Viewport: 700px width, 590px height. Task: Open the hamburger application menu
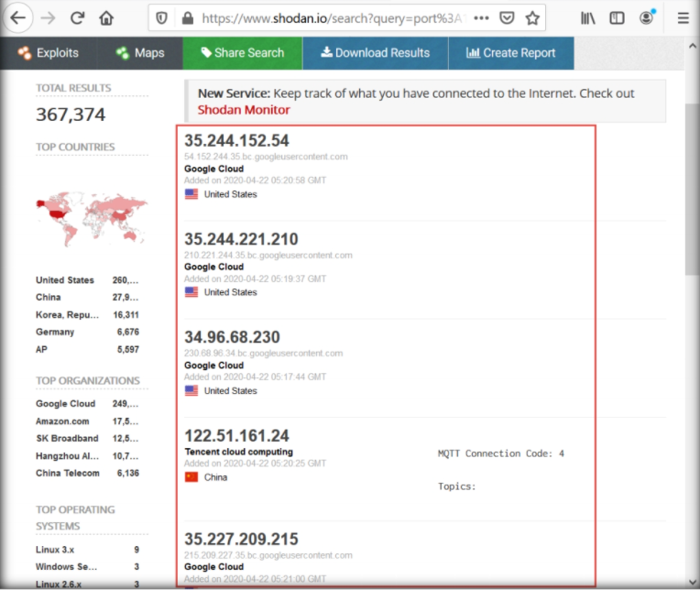(x=683, y=18)
